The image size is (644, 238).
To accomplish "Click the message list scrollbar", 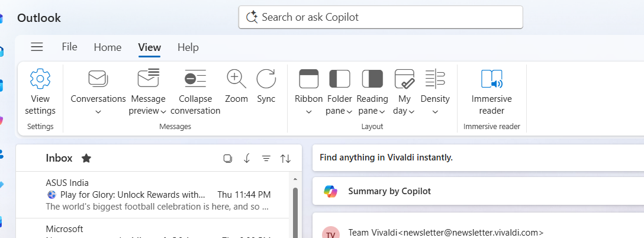I will [295, 212].
